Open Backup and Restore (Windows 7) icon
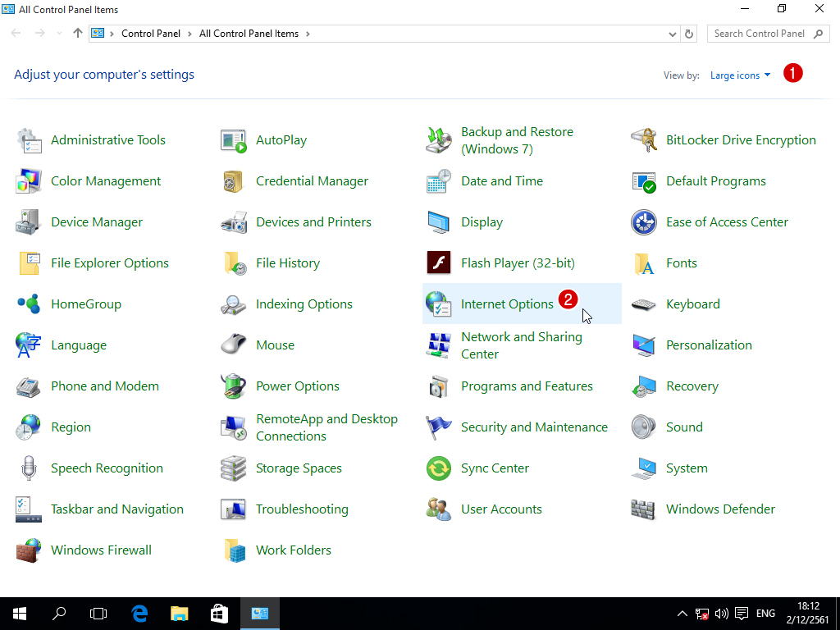The width and height of the screenshot is (840, 630). click(x=439, y=140)
